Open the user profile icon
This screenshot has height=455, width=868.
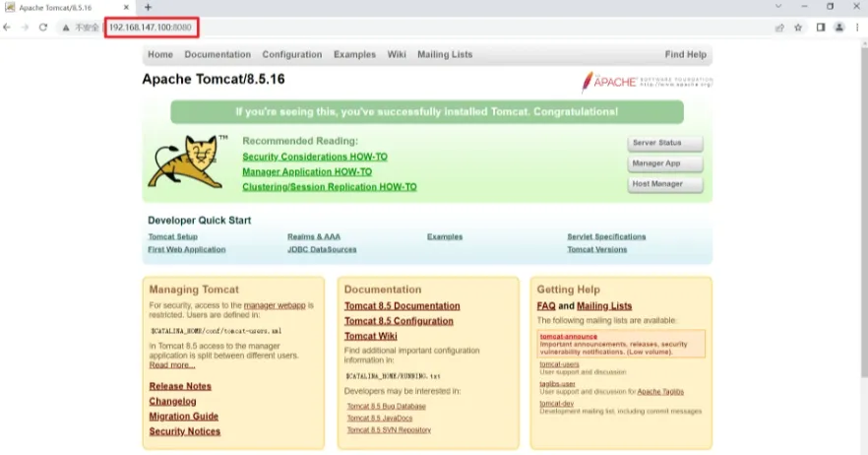click(839, 28)
